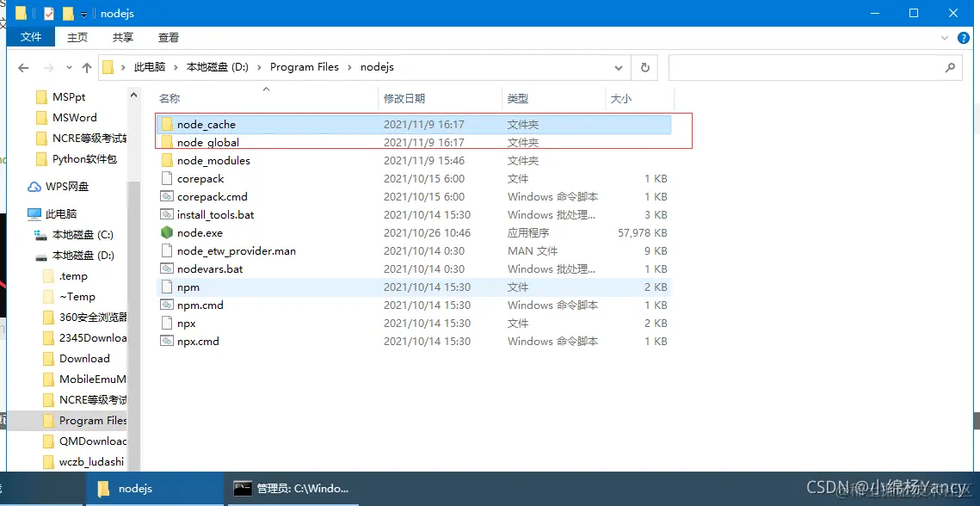The image size is (980, 506).
Task: Click date 2021/10/26 10:46
Action: pos(428,232)
